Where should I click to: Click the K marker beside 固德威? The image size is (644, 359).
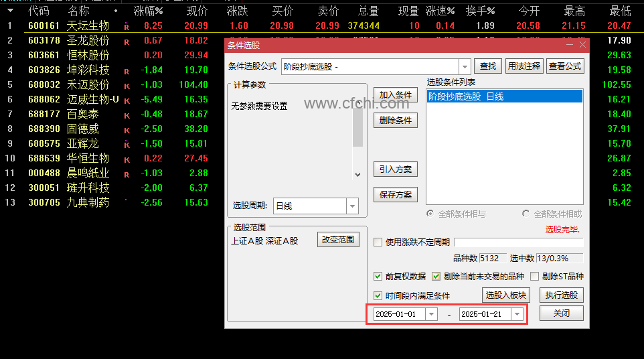tap(127, 131)
